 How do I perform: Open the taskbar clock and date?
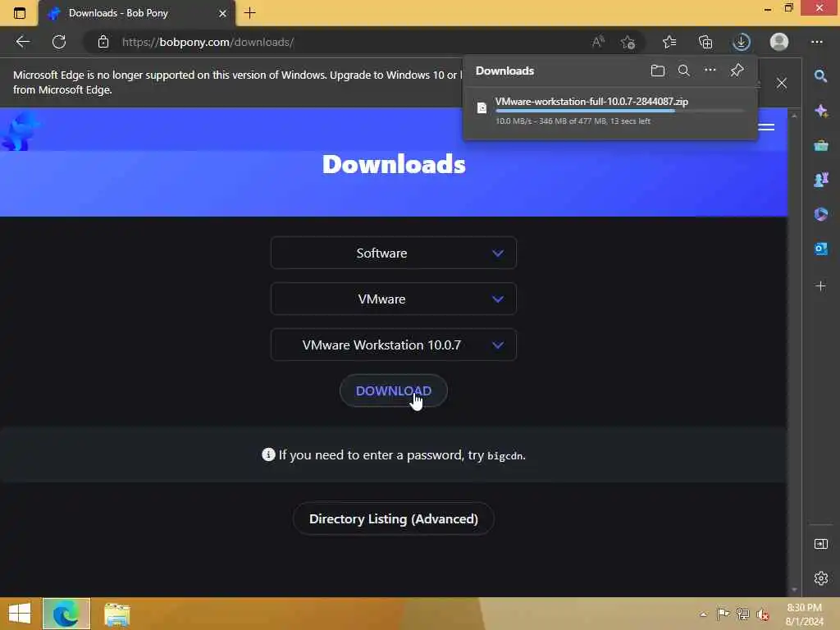pyautogui.click(x=804, y=614)
